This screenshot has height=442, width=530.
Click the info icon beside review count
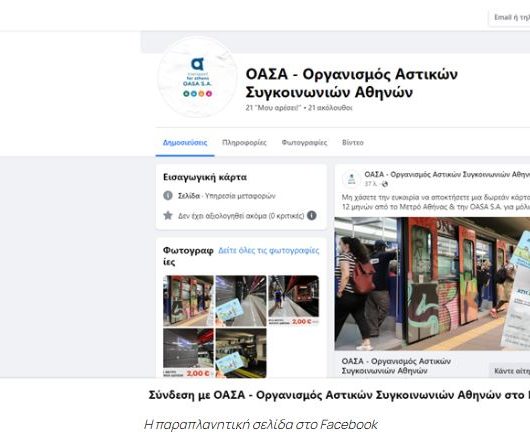point(312,215)
